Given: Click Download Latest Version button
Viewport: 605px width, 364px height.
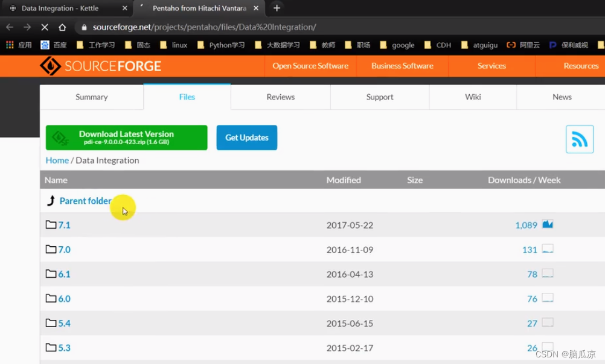Looking at the screenshot, I should click(x=127, y=138).
